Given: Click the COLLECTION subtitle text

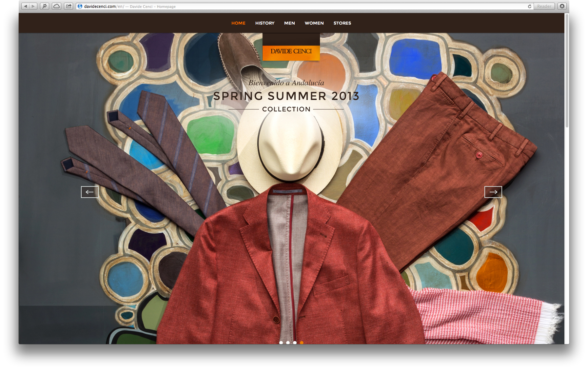Looking at the screenshot, I should click(286, 109).
